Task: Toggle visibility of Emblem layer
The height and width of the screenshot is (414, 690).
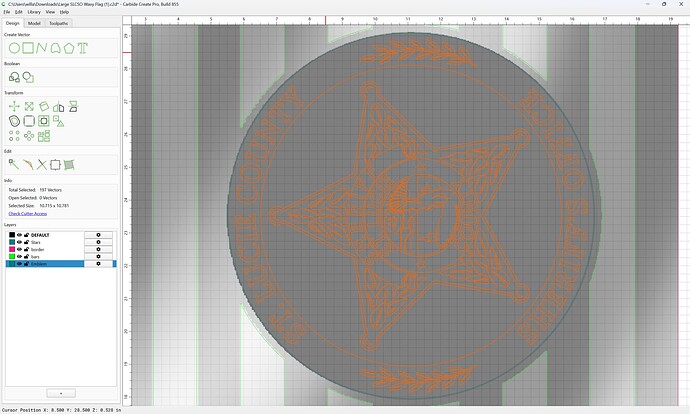Action: pyautogui.click(x=19, y=264)
